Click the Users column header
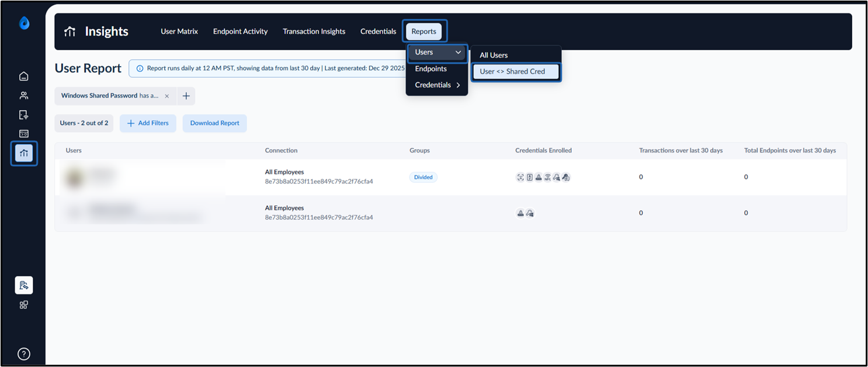The image size is (868, 367). pyautogui.click(x=74, y=151)
